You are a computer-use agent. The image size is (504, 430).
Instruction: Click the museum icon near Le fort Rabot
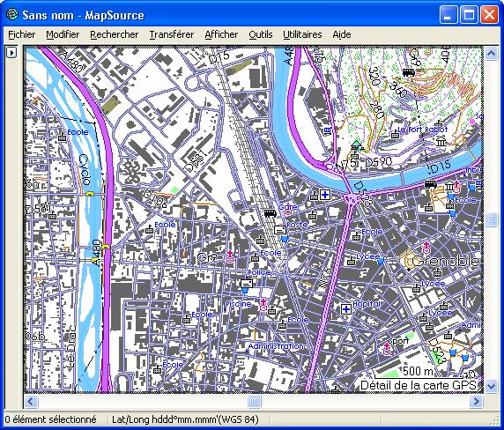tap(441, 141)
